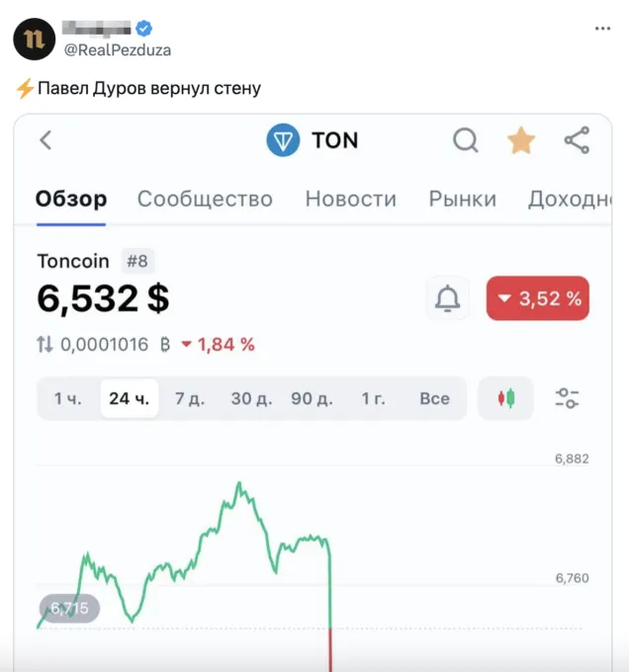Switch to candlestick chart view
Screen dimensions: 629x672
click(505, 398)
